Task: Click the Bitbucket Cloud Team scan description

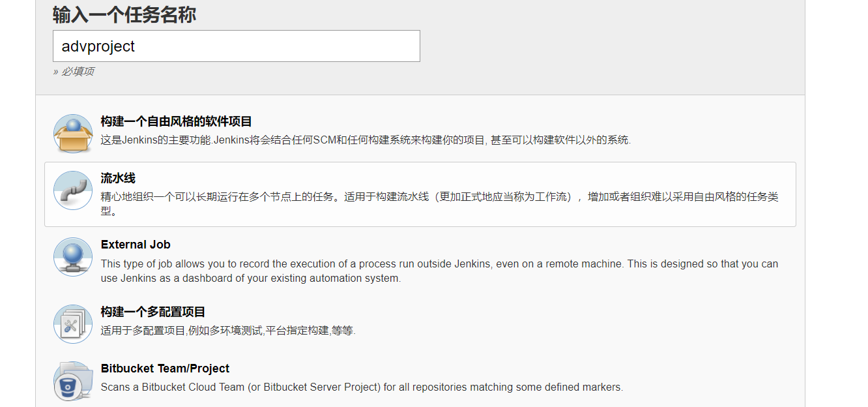Action: [x=362, y=387]
